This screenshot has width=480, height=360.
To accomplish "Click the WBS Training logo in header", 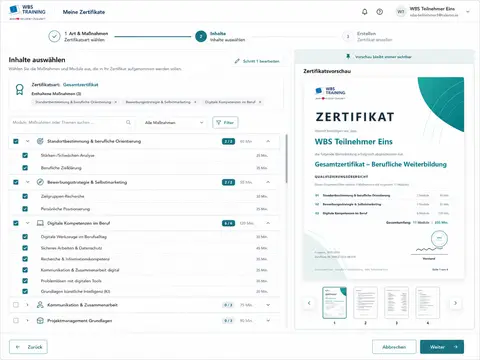I will 27,12.
